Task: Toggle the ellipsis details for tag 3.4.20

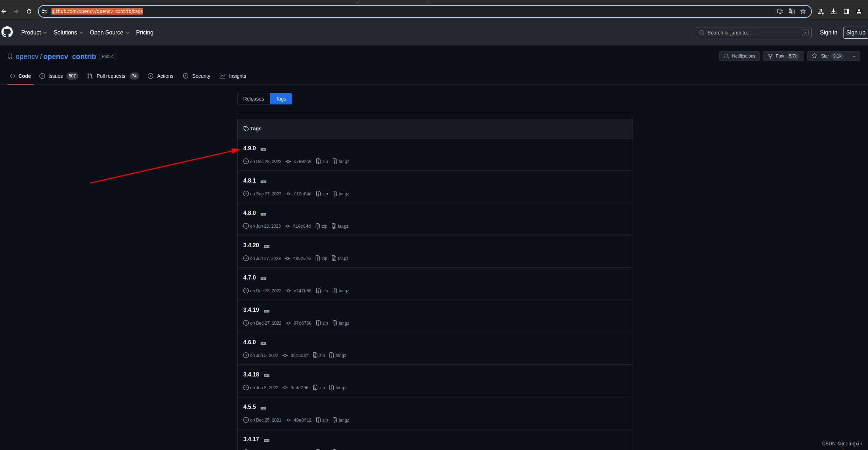Action: pyautogui.click(x=267, y=246)
